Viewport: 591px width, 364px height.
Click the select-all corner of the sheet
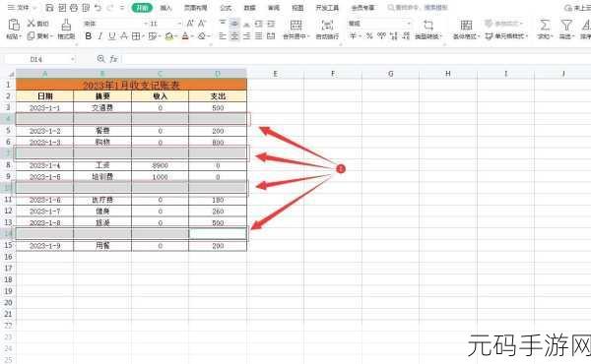pyautogui.click(x=11, y=74)
